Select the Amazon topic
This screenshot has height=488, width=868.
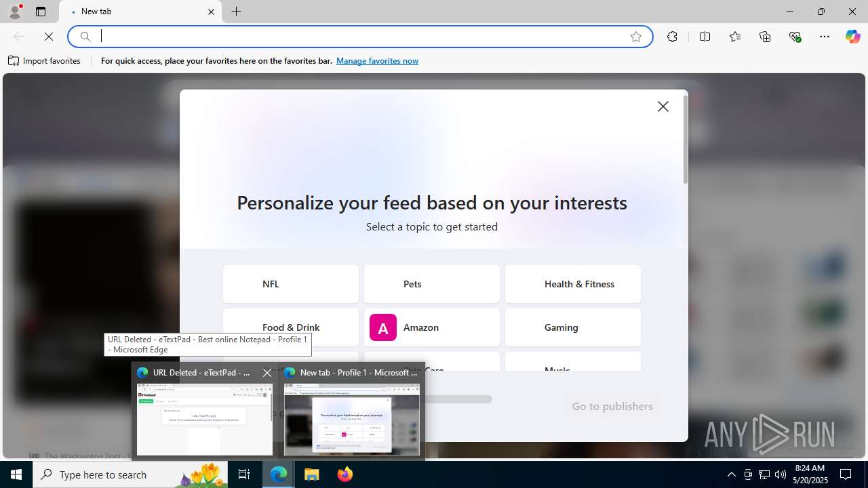coord(432,327)
